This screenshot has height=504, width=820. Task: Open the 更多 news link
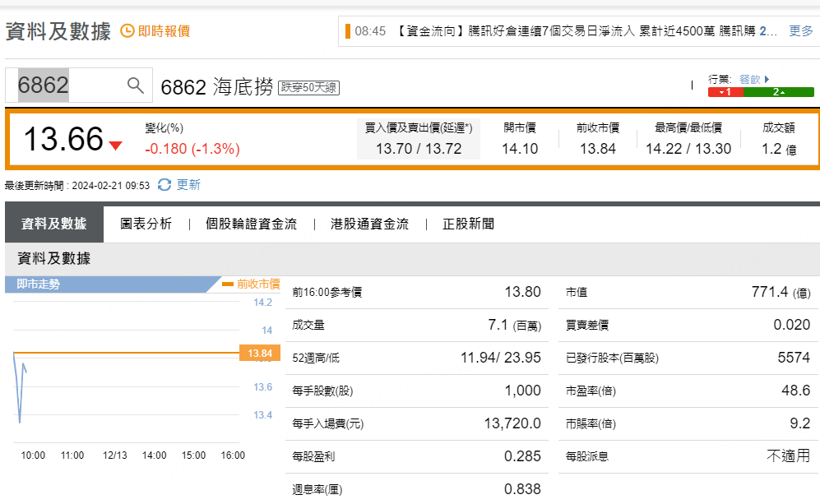(800, 31)
